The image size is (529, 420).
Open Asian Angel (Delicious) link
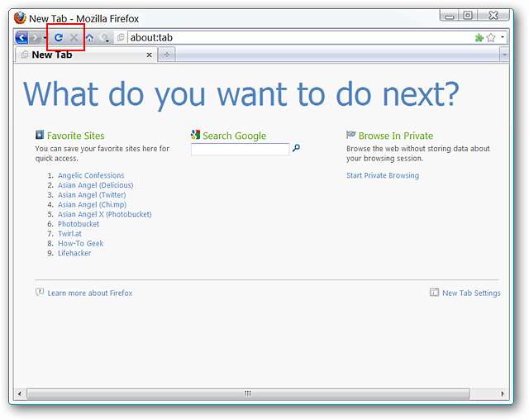pos(96,185)
